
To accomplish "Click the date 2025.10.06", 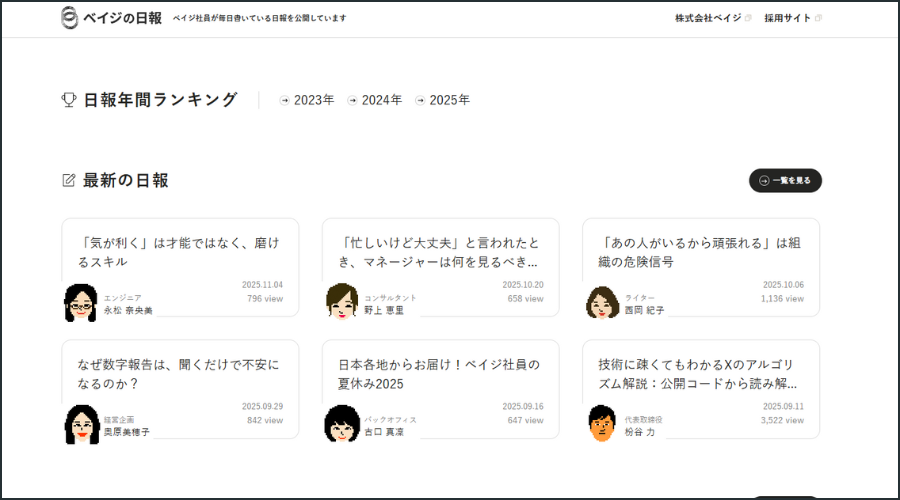I will 783,285.
